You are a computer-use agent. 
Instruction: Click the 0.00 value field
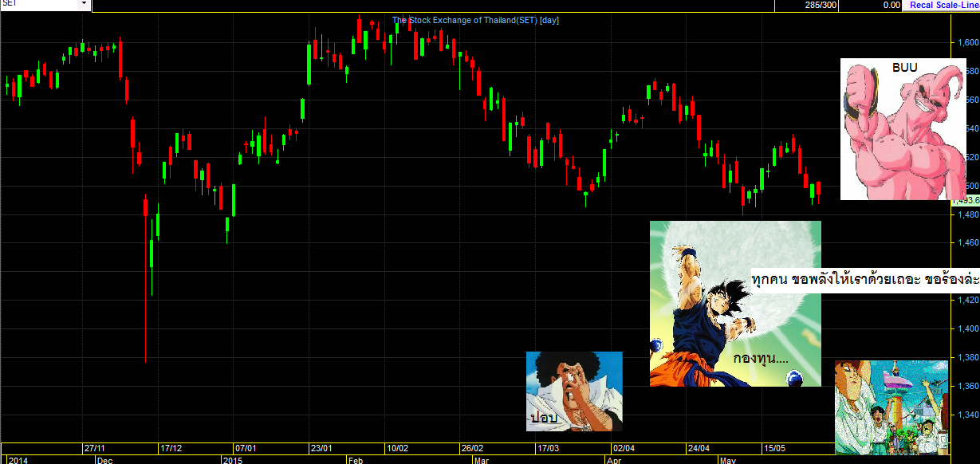click(871, 5)
